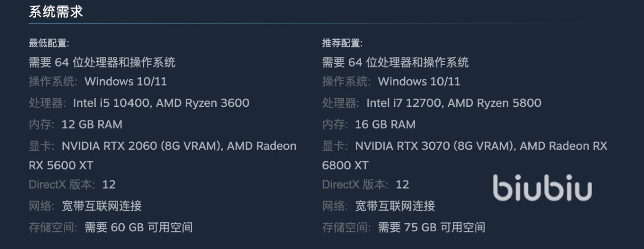Click the 需要 75 GB 可用空间 storage line

click(431, 227)
